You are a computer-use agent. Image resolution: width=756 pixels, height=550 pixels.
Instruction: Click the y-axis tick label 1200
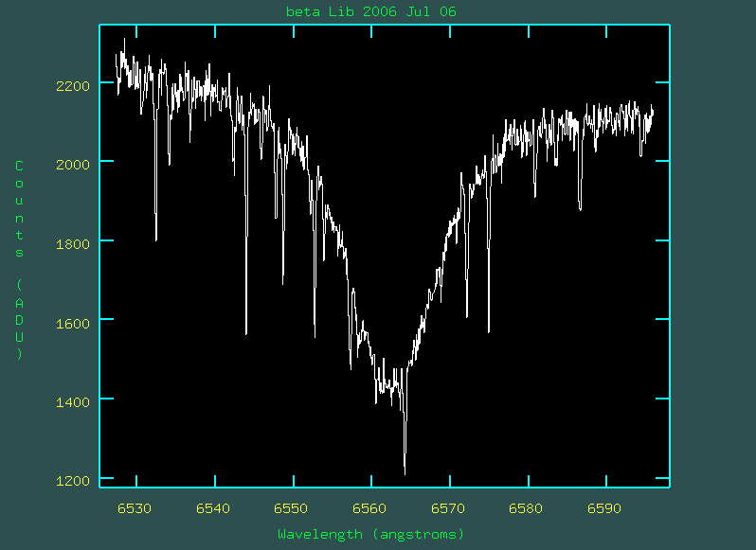pos(73,481)
